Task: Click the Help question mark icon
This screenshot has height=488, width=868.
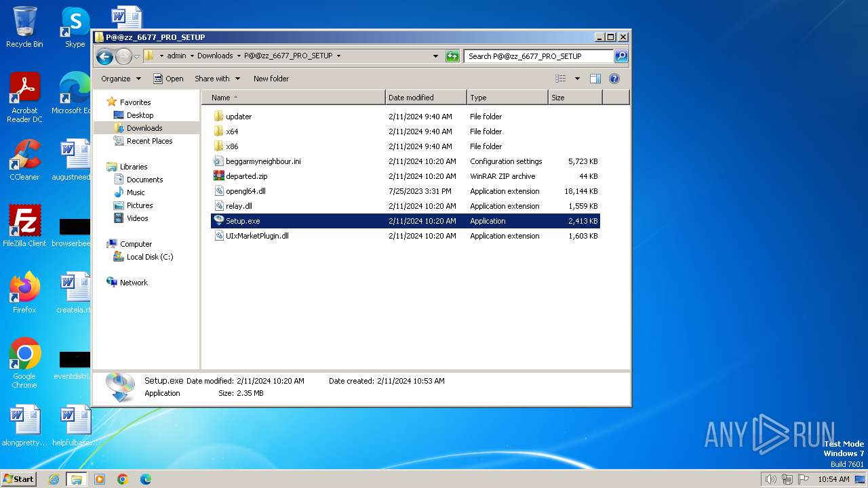Action: (614, 79)
